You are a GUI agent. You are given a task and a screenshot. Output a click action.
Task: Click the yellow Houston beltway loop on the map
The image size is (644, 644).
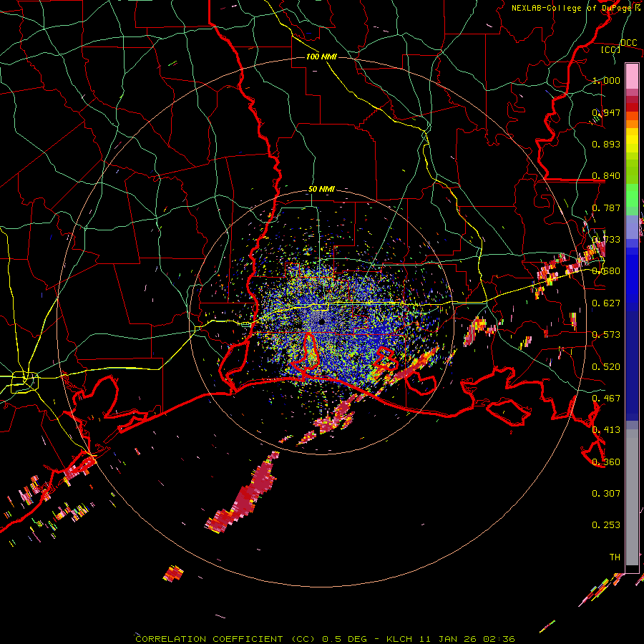pyautogui.click(x=24, y=381)
